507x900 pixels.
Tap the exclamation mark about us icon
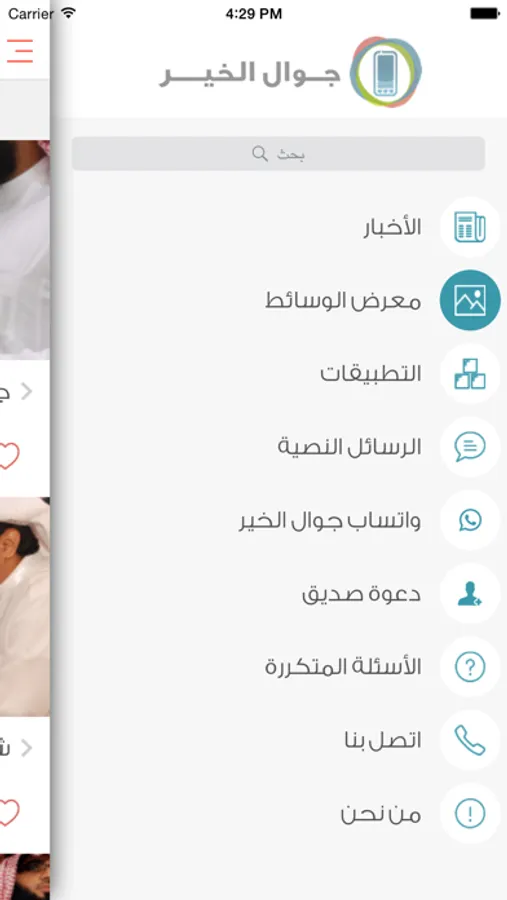[x=470, y=813]
